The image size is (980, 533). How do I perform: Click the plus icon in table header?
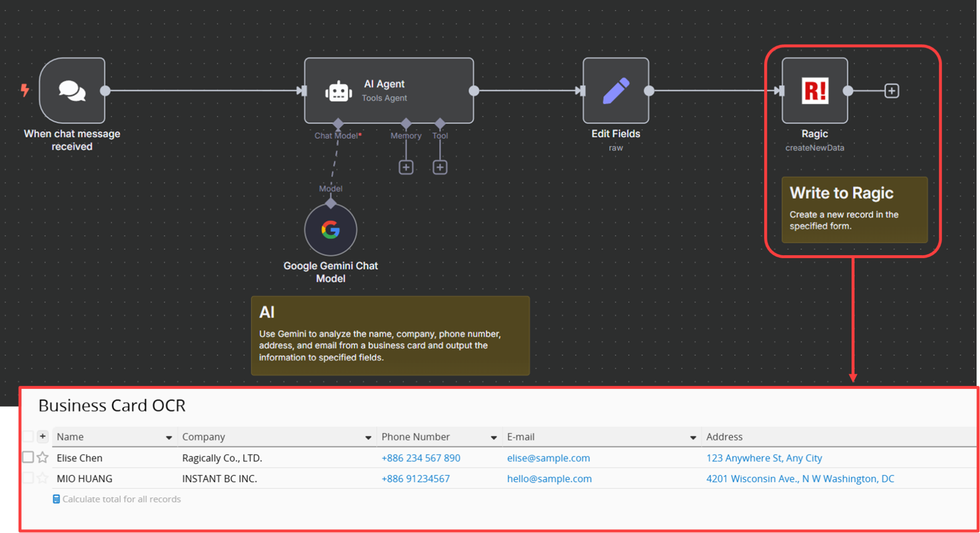pyautogui.click(x=43, y=436)
